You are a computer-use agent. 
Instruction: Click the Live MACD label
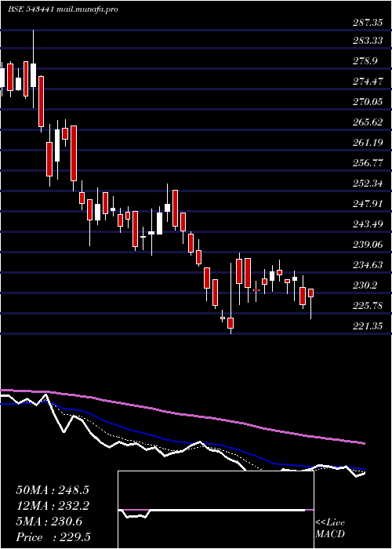[330, 529]
